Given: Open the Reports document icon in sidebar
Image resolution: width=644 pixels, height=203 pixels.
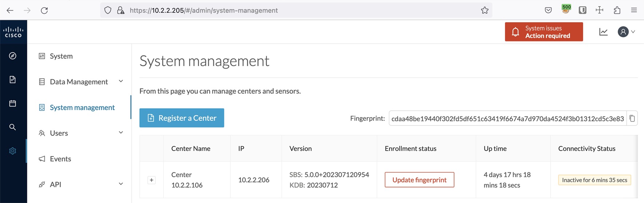Looking at the screenshot, I should pos(13,80).
